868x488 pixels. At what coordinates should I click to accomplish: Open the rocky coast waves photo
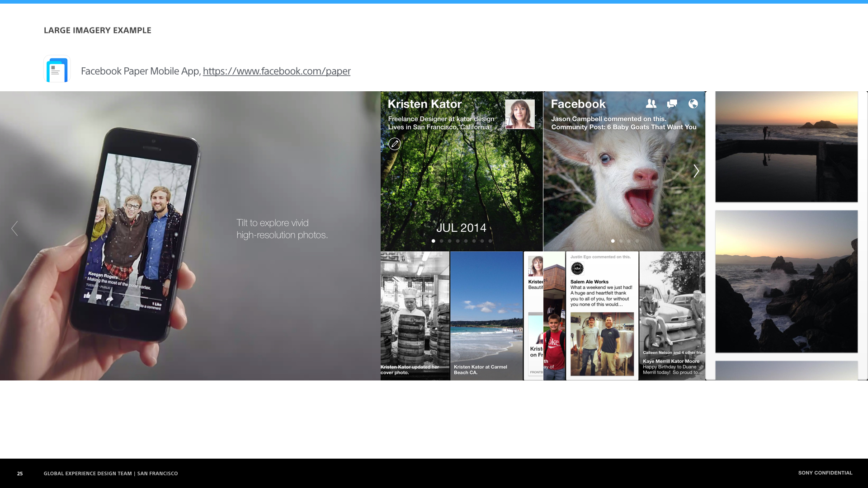786,281
